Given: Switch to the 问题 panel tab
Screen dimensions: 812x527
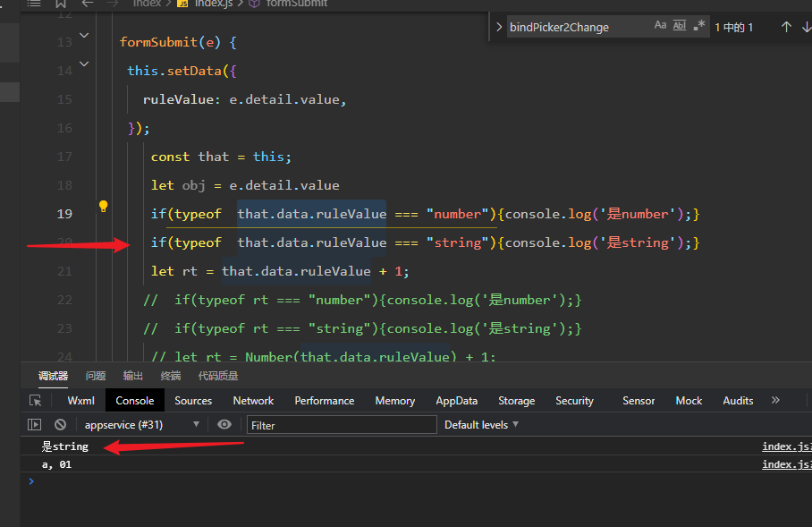Looking at the screenshot, I should click(96, 376).
